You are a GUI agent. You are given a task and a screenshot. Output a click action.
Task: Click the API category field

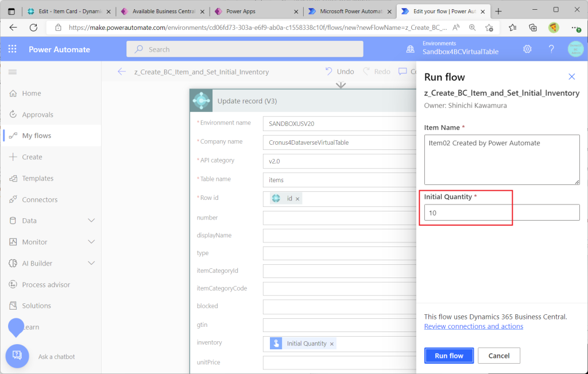339,161
